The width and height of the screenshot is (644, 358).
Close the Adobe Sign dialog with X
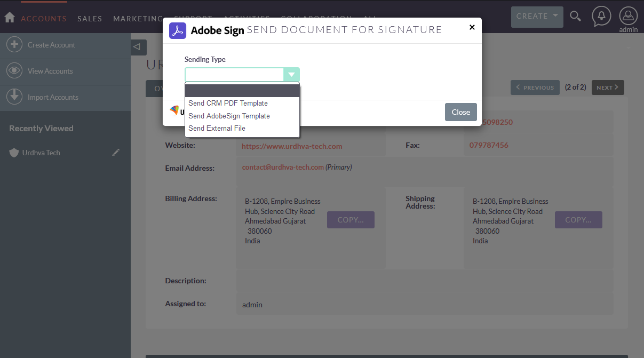click(472, 27)
